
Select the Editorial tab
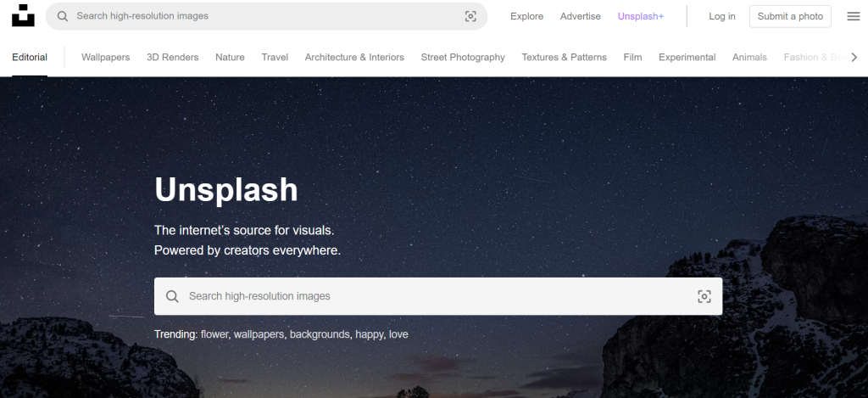click(x=30, y=57)
